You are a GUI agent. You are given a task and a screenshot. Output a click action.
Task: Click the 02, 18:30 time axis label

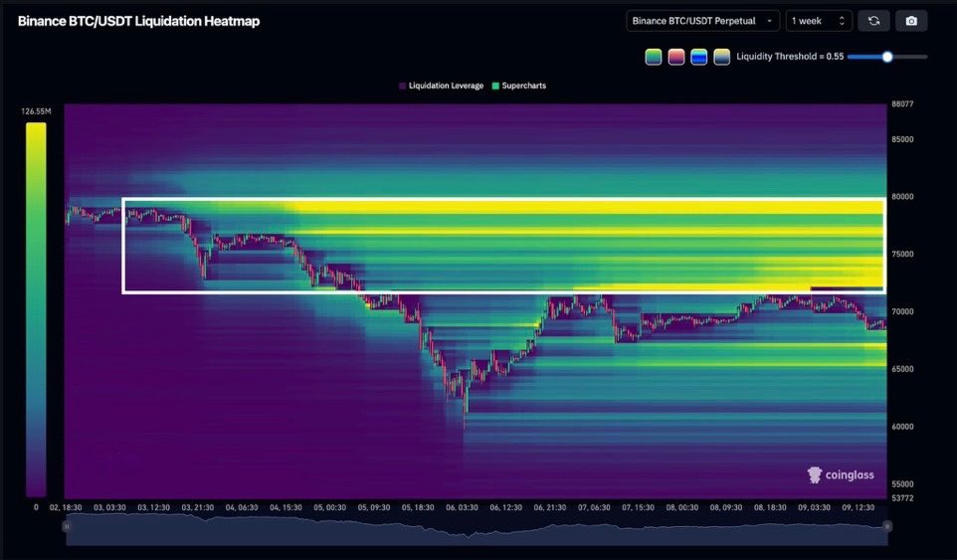tap(66, 507)
